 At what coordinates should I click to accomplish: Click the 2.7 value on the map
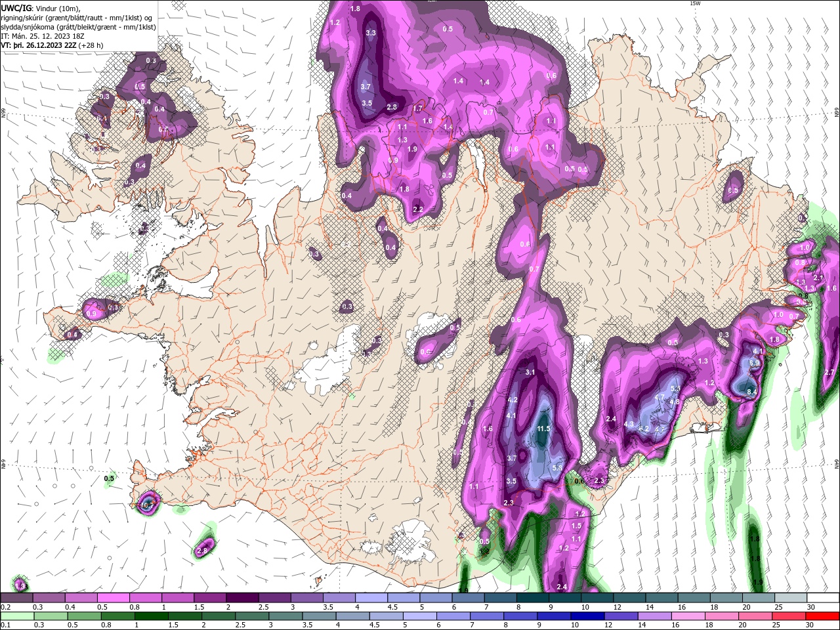(829, 372)
